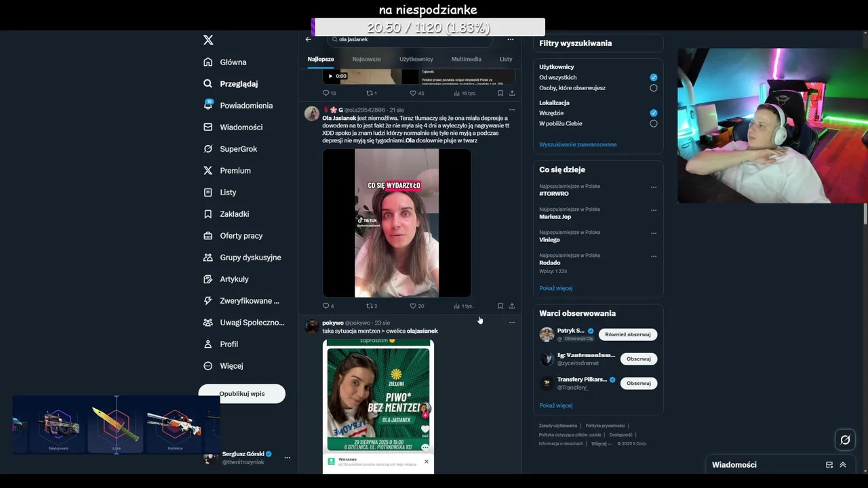Switch to Listy search tab
Viewport: 868px width, 488px height.
[x=506, y=59]
